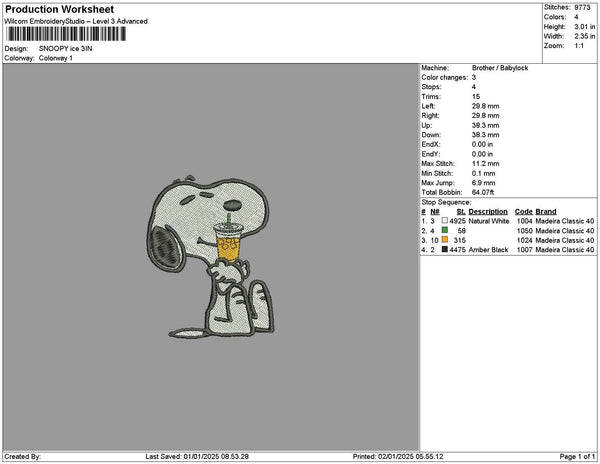Screen dimensions: 600x464
Task: Select the Width value "2.35 in"
Action: pos(584,36)
